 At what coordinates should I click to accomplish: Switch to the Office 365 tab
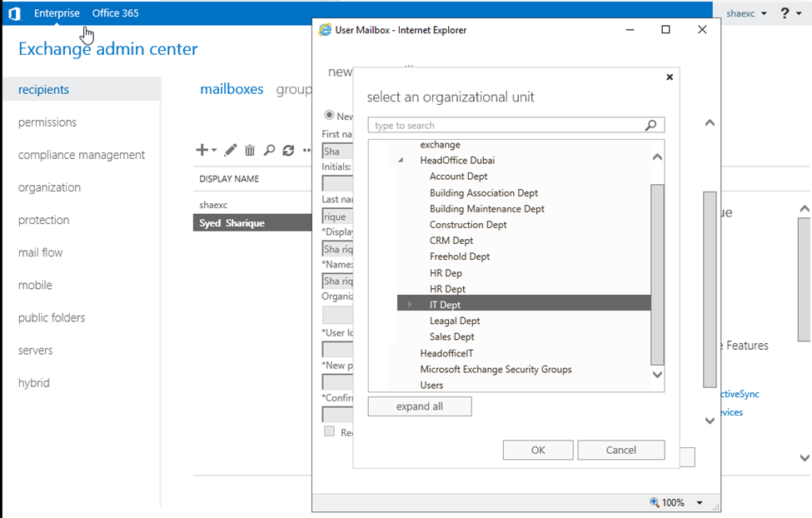116,13
